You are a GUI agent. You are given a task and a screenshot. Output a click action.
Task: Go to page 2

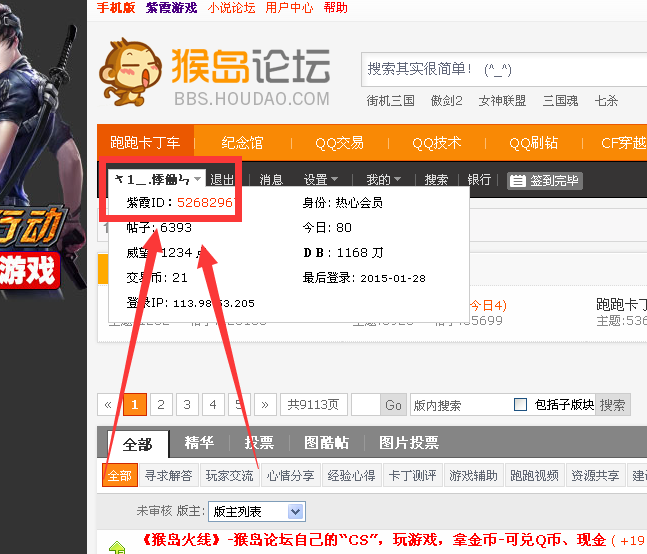(x=161, y=405)
